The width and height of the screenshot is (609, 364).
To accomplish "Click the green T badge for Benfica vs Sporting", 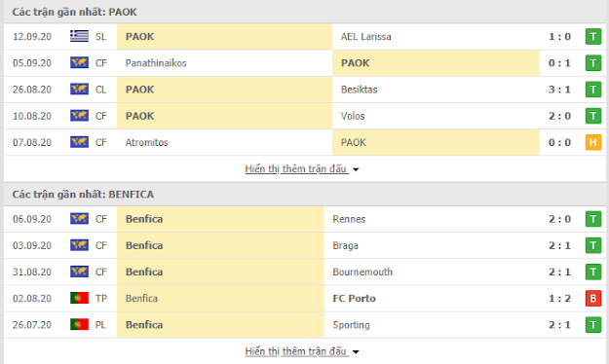I will click(x=593, y=325).
